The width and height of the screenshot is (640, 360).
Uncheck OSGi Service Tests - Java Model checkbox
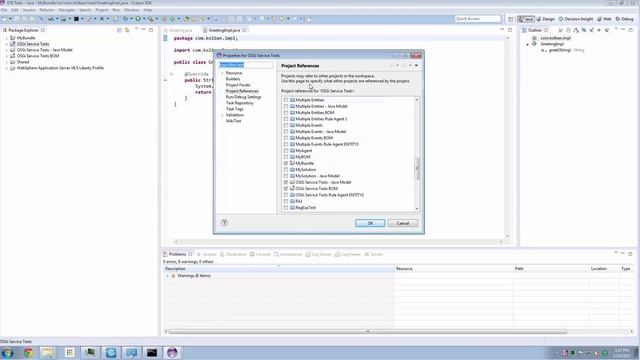click(x=286, y=182)
